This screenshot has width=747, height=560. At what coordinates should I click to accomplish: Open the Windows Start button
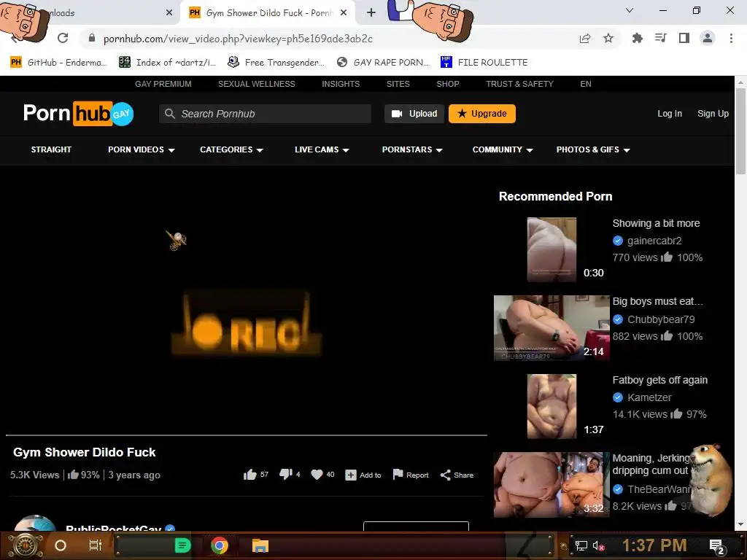(26, 545)
